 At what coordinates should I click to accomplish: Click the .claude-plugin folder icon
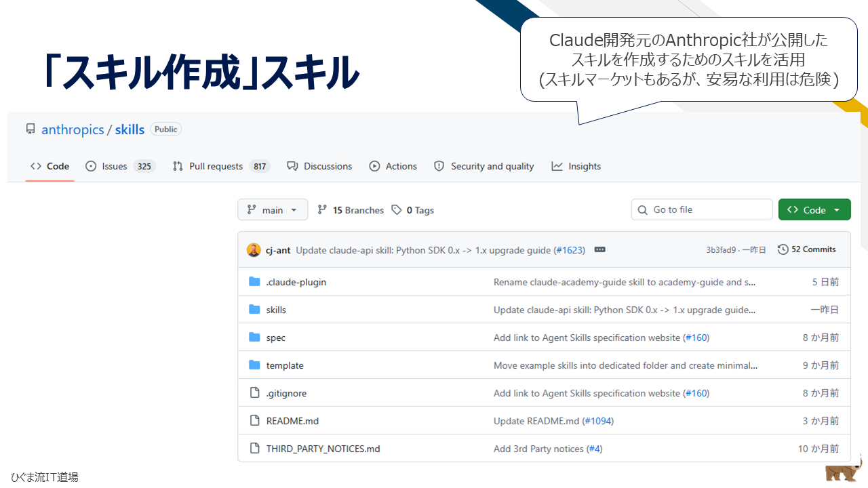pos(254,282)
